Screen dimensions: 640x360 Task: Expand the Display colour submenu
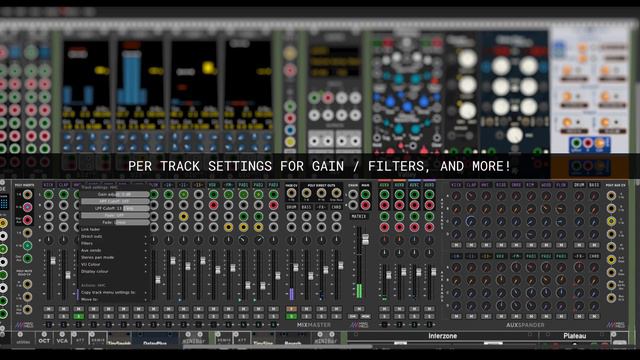tap(113, 271)
